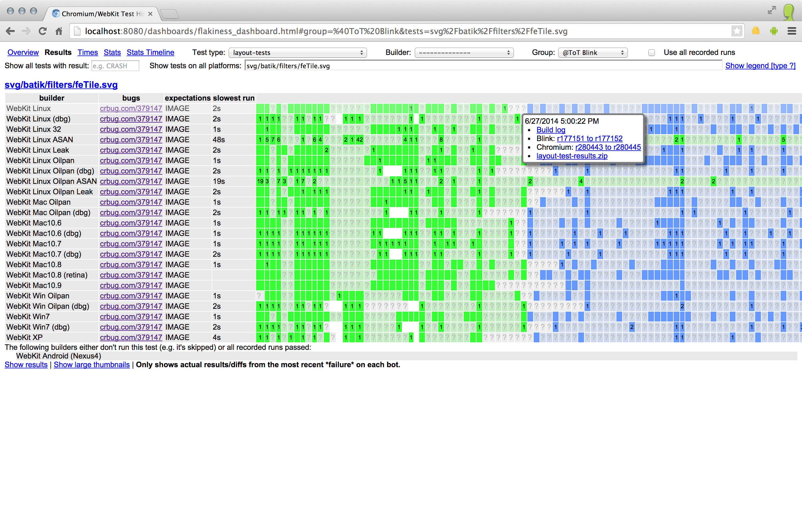
Task: Click the Show legend link
Action: pyautogui.click(x=760, y=65)
